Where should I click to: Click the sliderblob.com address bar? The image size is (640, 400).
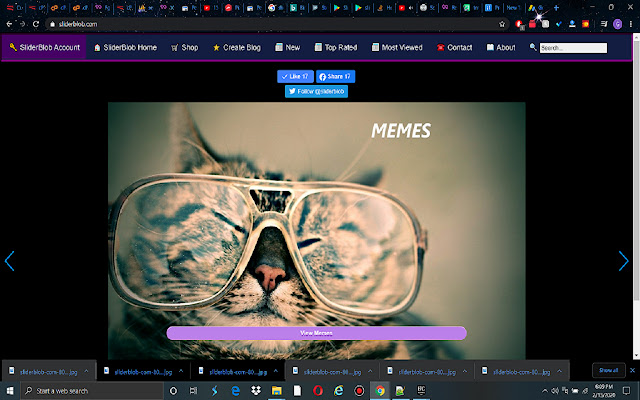click(278, 24)
